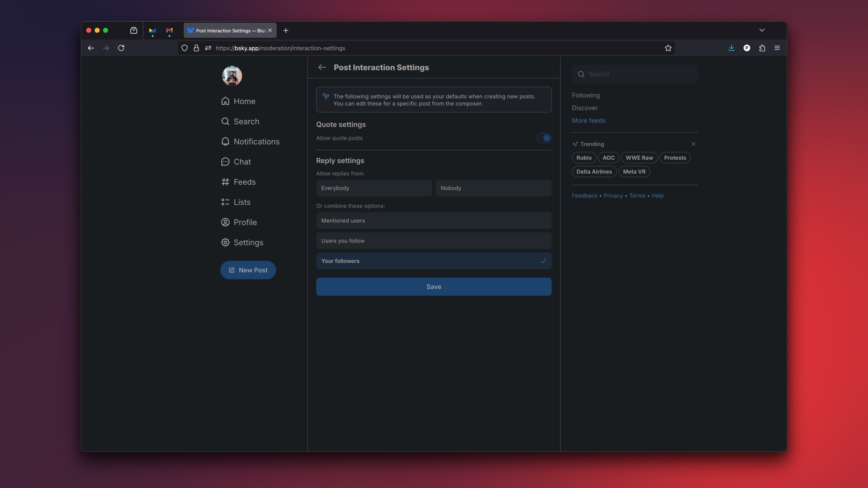
Task: Click the profile avatar picture
Action: (x=232, y=76)
